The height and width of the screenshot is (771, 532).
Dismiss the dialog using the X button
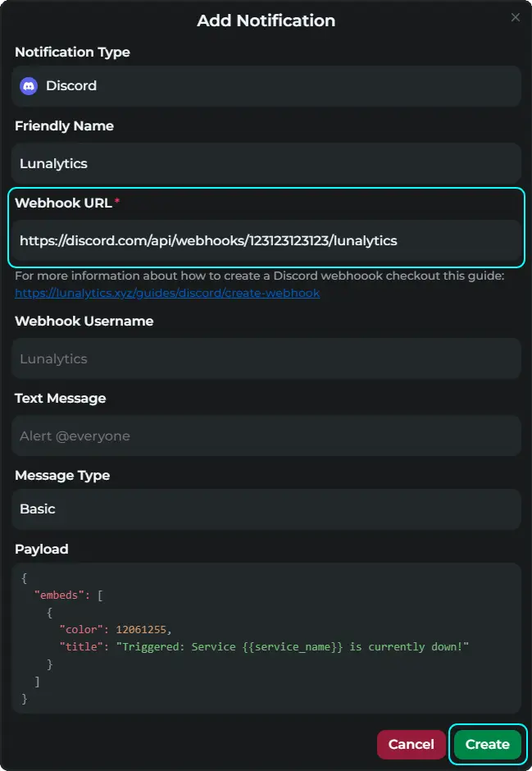coord(515,16)
